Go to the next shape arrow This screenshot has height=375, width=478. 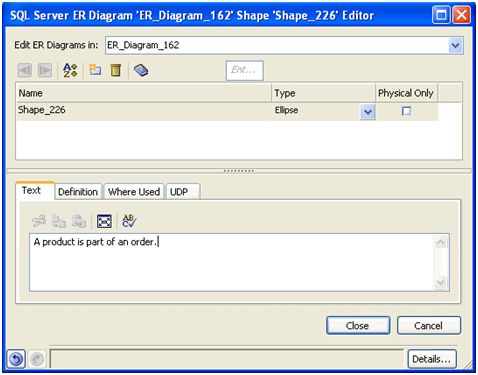point(45,70)
